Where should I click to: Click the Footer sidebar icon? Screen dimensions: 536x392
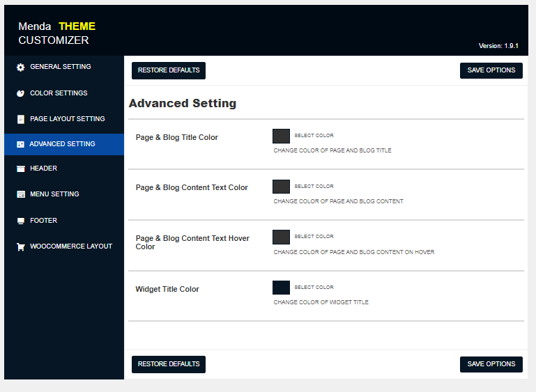point(21,221)
